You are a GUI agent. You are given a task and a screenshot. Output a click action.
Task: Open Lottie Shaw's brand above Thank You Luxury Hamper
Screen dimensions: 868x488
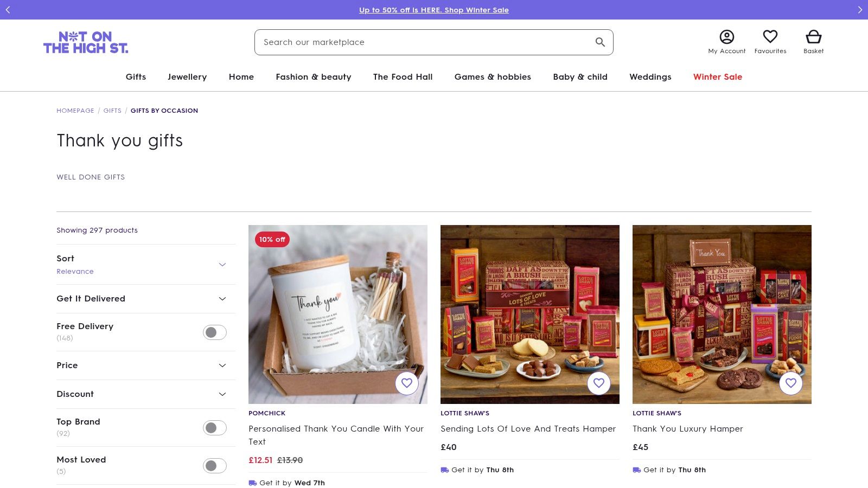657,413
